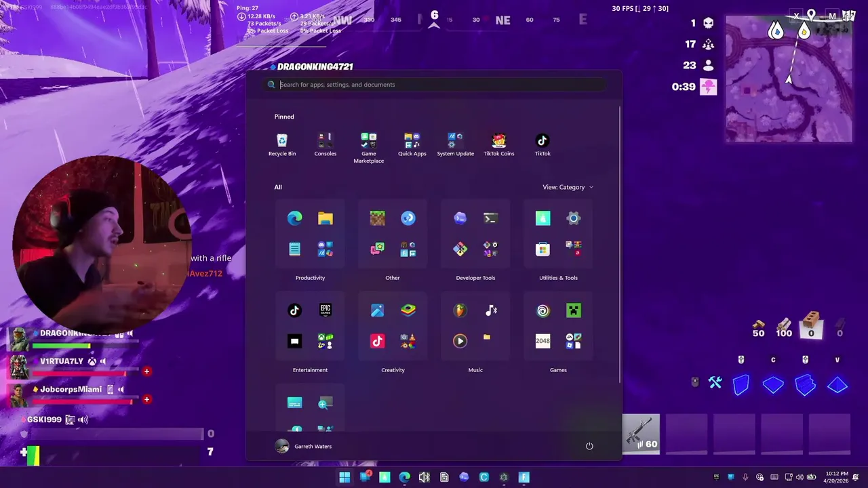This screenshot has width=868, height=488.
Task: Expand the Entertainment group's extra-apps cluster
Action: pyautogui.click(x=325, y=341)
